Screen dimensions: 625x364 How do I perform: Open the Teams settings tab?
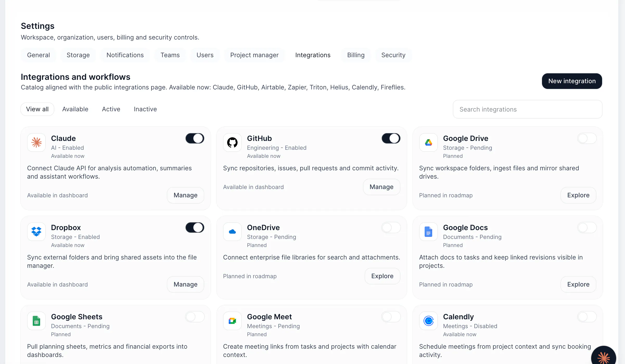coord(170,55)
